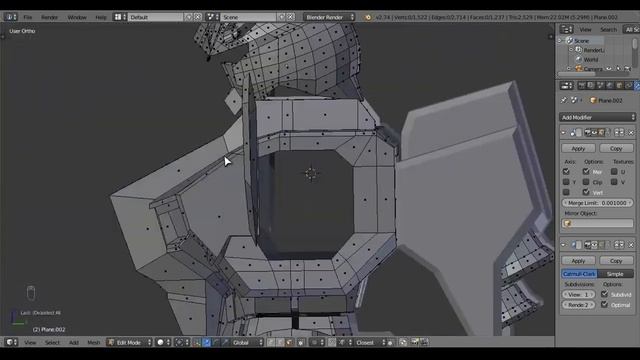This screenshot has height=360, width=640.
Task: Open the Blender Render engine dropdown
Action: point(329,17)
